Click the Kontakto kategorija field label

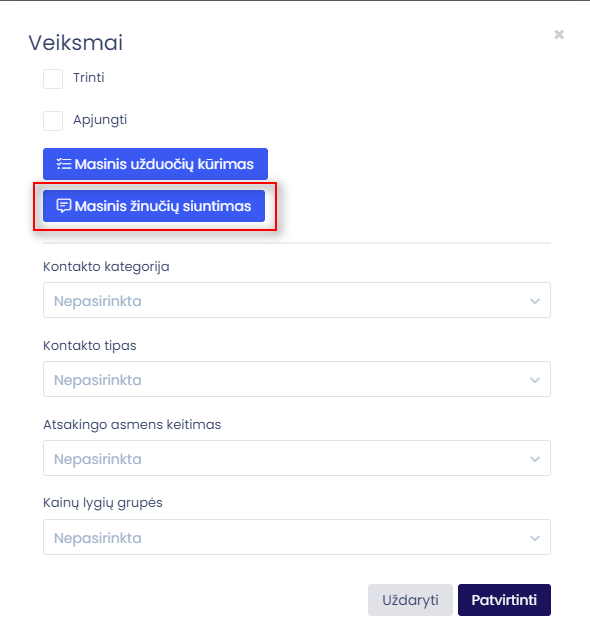pos(106,267)
